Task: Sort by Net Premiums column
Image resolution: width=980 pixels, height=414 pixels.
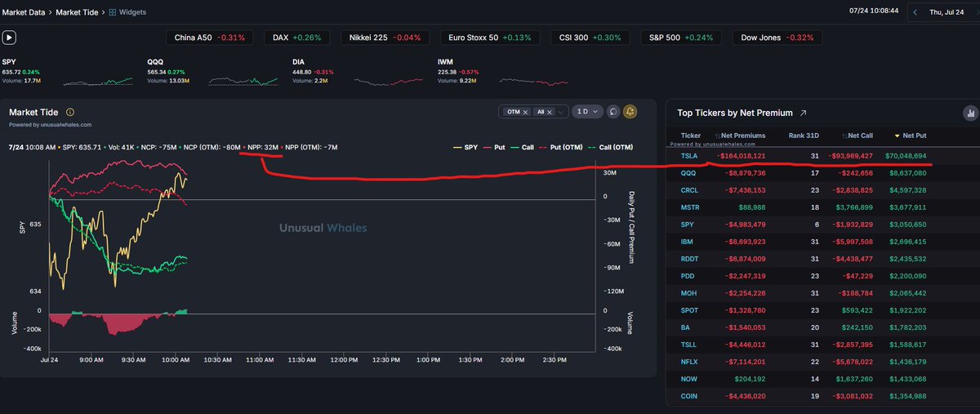Action: pyautogui.click(x=740, y=136)
